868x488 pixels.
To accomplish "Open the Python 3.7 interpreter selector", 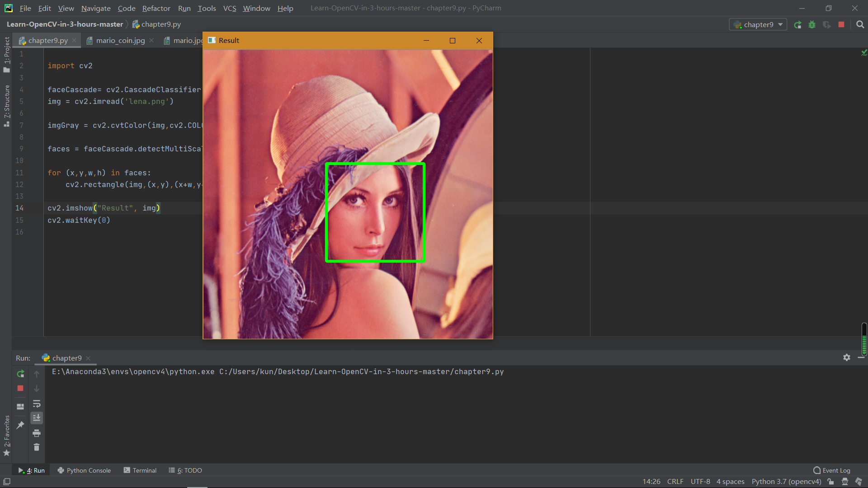I will (786, 481).
